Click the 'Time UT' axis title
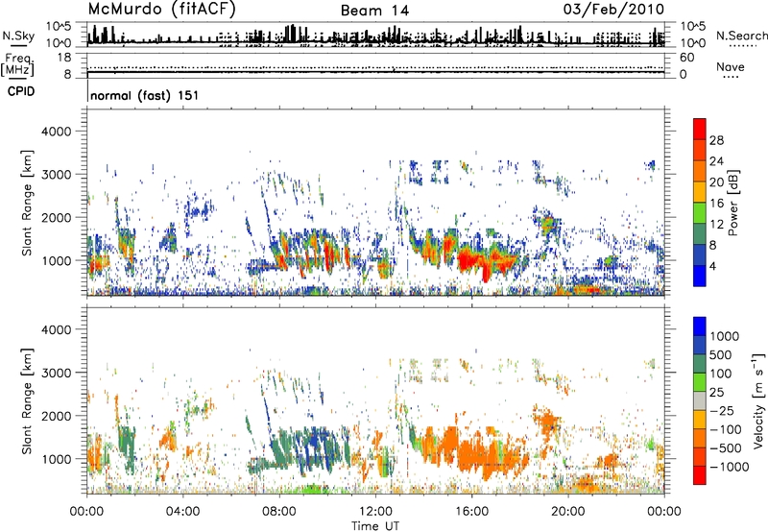The width and height of the screenshot is (768, 532). point(375,525)
